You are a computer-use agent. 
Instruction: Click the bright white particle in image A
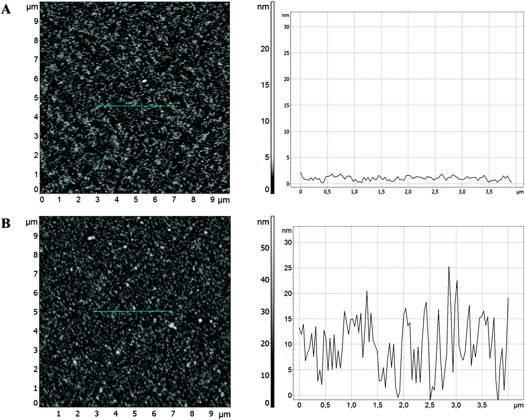144,81
